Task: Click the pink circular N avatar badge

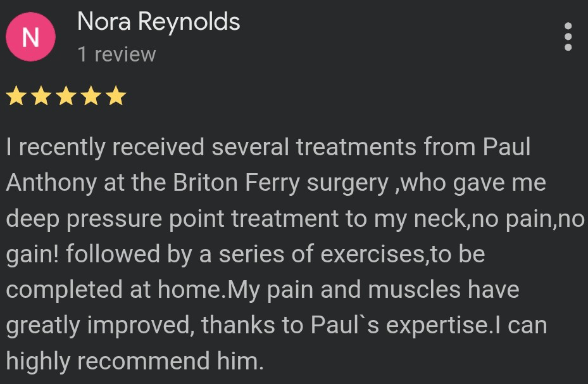Action: pyautogui.click(x=30, y=36)
